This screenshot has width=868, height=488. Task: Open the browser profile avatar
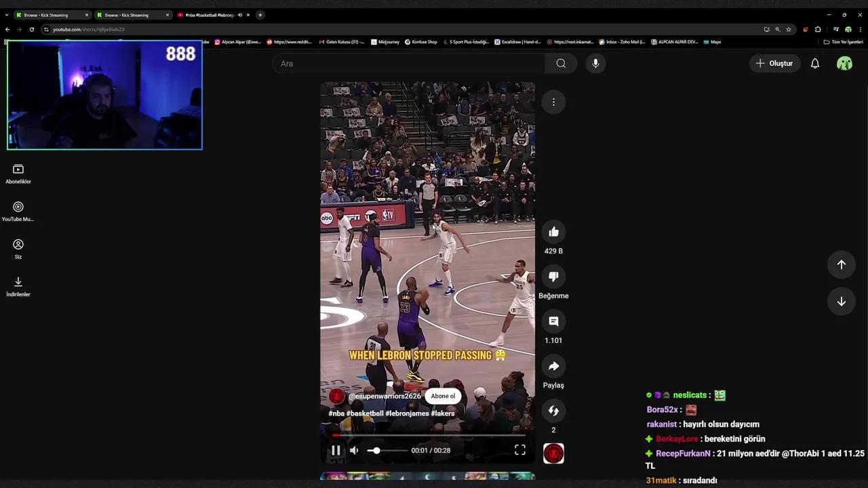(x=848, y=29)
